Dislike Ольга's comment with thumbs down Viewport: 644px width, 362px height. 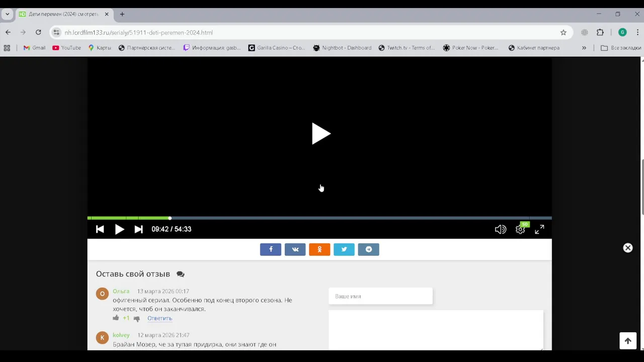coord(136,318)
